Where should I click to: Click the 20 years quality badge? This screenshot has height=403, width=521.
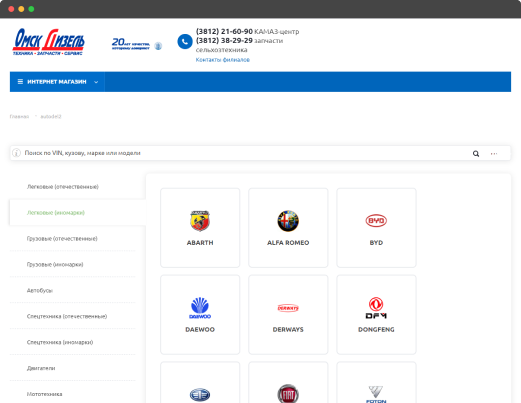tap(137, 44)
